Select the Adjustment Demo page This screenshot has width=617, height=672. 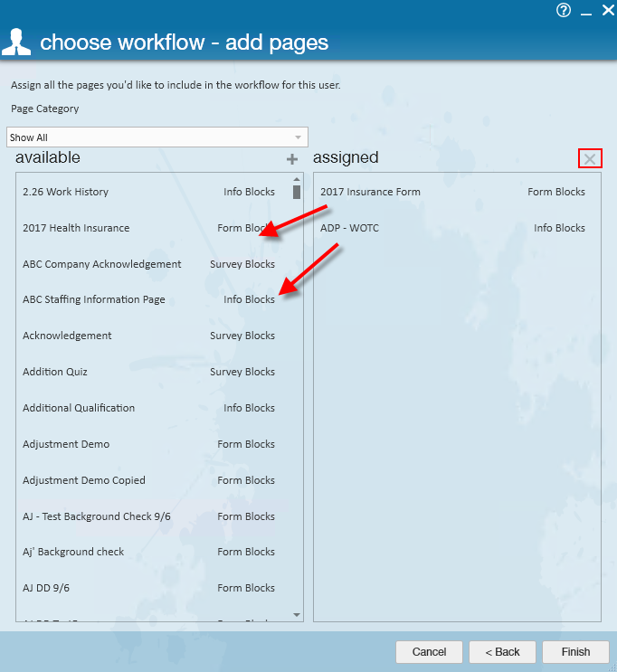coord(148,444)
